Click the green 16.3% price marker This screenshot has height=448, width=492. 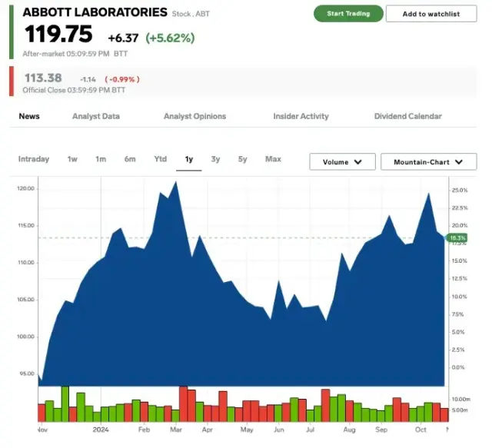[x=457, y=238]
